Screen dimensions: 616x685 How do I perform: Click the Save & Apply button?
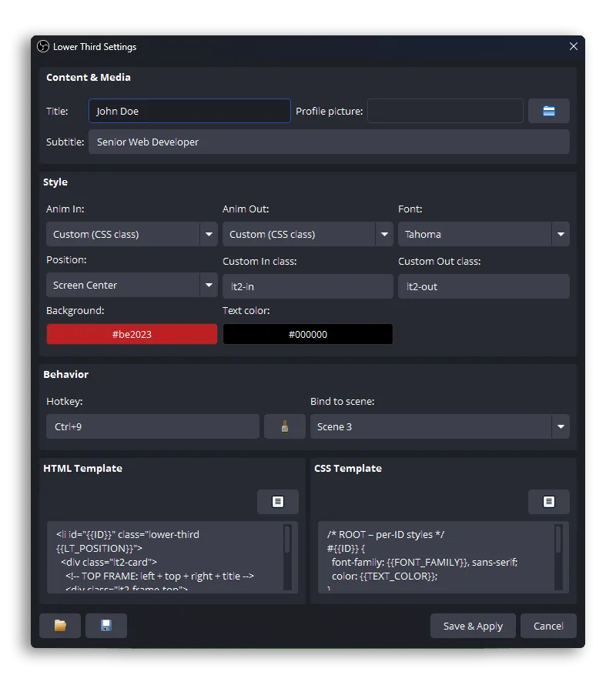pyautogui.click(x=472, y=626)
